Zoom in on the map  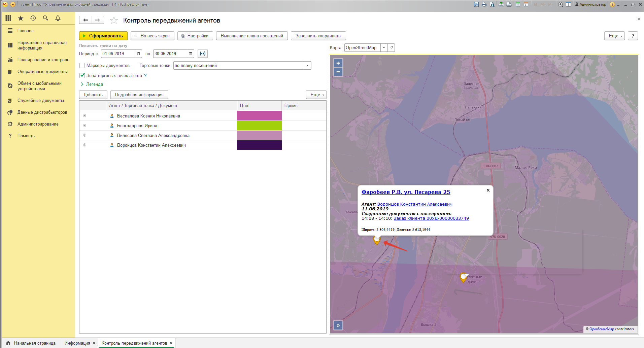(x=338, y=63)
